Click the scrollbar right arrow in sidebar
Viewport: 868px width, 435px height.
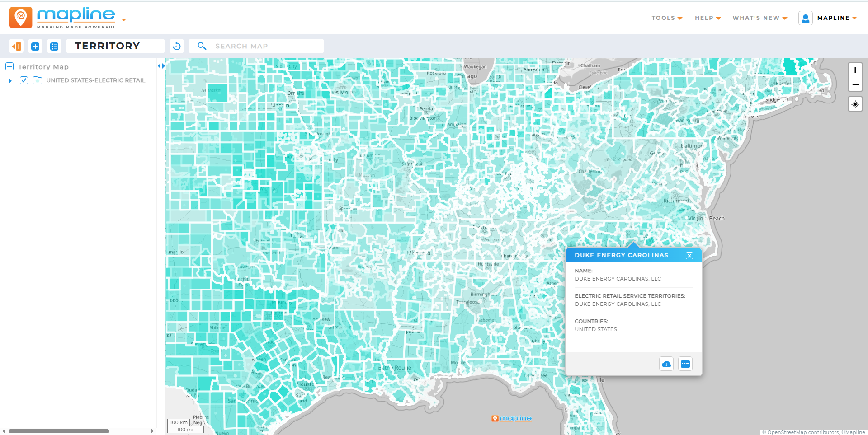tap(152, 431)
